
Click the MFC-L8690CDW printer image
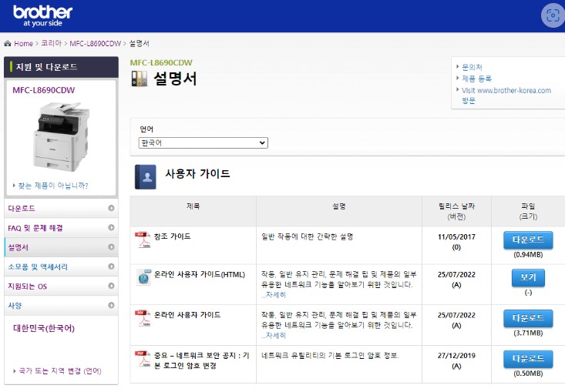(x=62, y=136)
